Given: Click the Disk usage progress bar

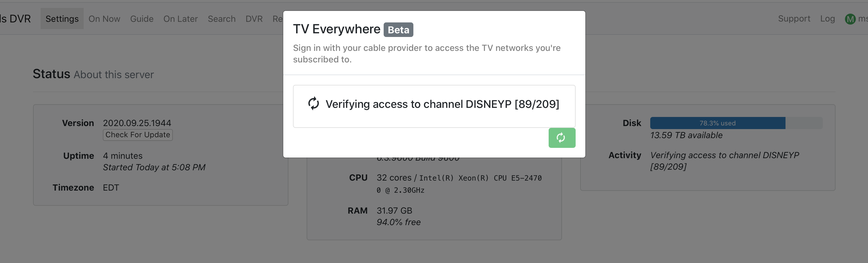Looking at the screenshot, I should click(x=736, y=123).
